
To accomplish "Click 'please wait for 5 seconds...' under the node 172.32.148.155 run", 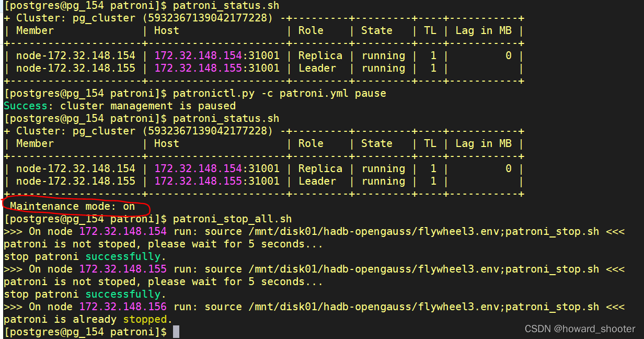I will pyautogui.click(x=235, y=282).
